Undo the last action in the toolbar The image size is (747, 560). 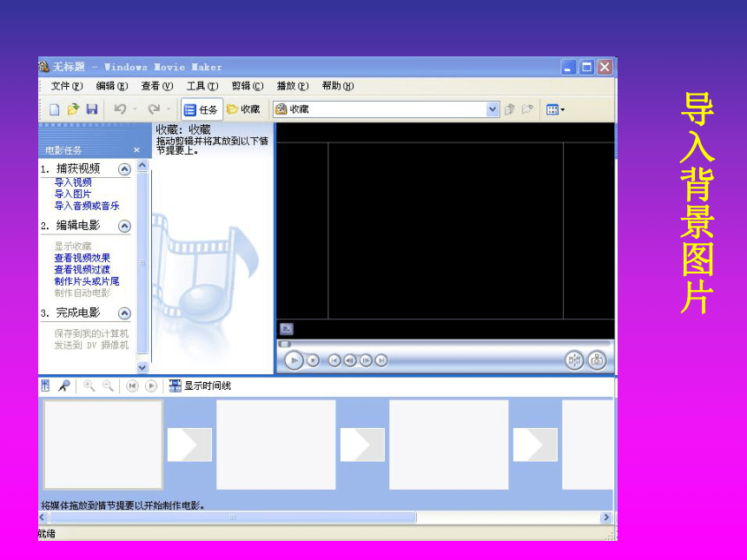click(120, 109)
